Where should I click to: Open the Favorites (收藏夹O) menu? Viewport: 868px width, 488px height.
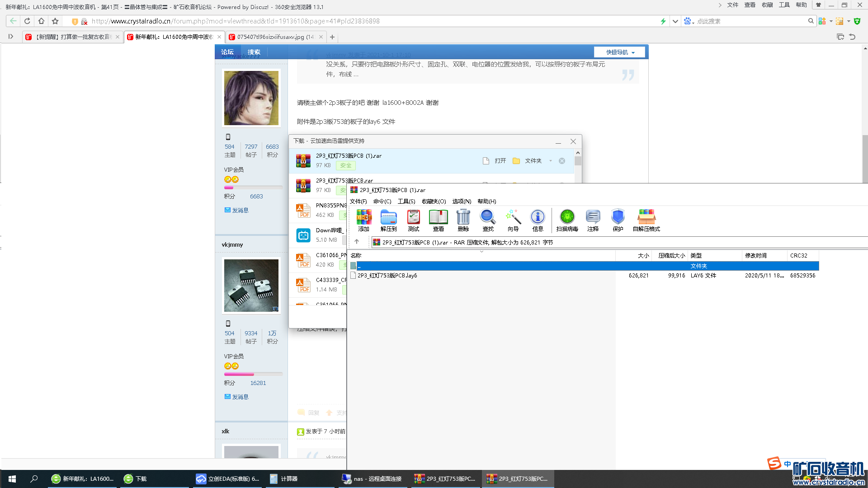(x=434, y=202)
